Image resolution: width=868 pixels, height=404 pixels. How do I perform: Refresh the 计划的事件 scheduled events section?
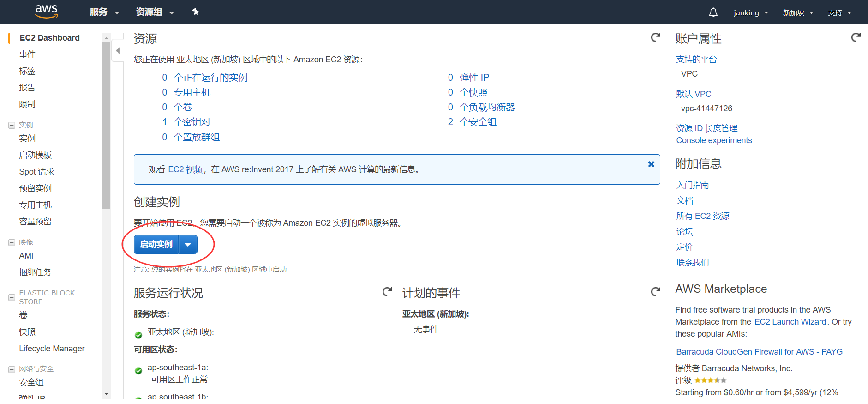pyautogui.click(x=655, y=292)
